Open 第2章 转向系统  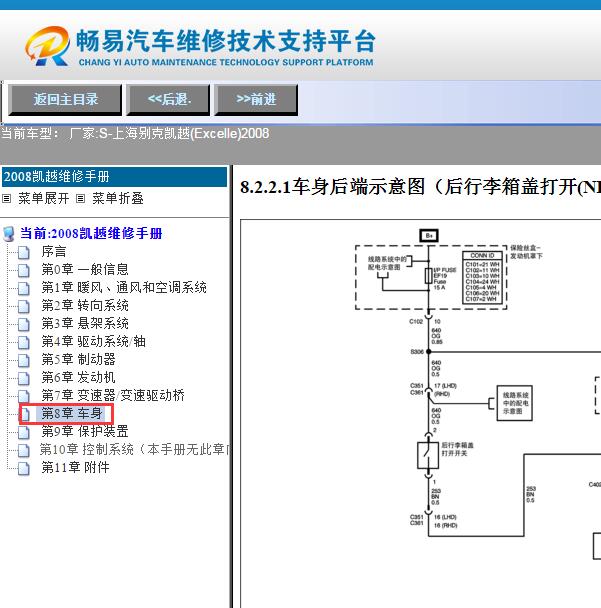click(85, 305)
